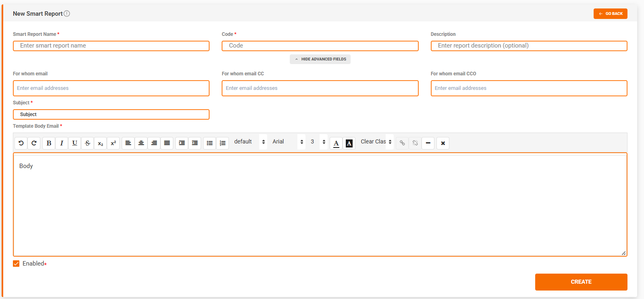The width and height of the screenshot is (644, 299).
Task: Click the remove formatting X icon
Action: pyautogui.click(x=443, y=143)
